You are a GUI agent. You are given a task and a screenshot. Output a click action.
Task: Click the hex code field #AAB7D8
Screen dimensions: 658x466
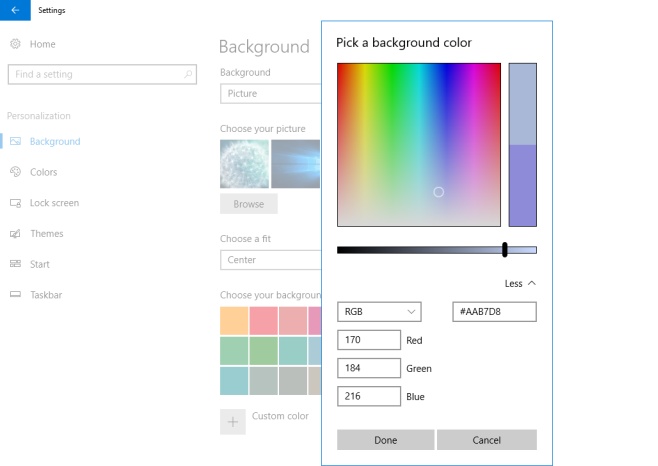[494, 312]
